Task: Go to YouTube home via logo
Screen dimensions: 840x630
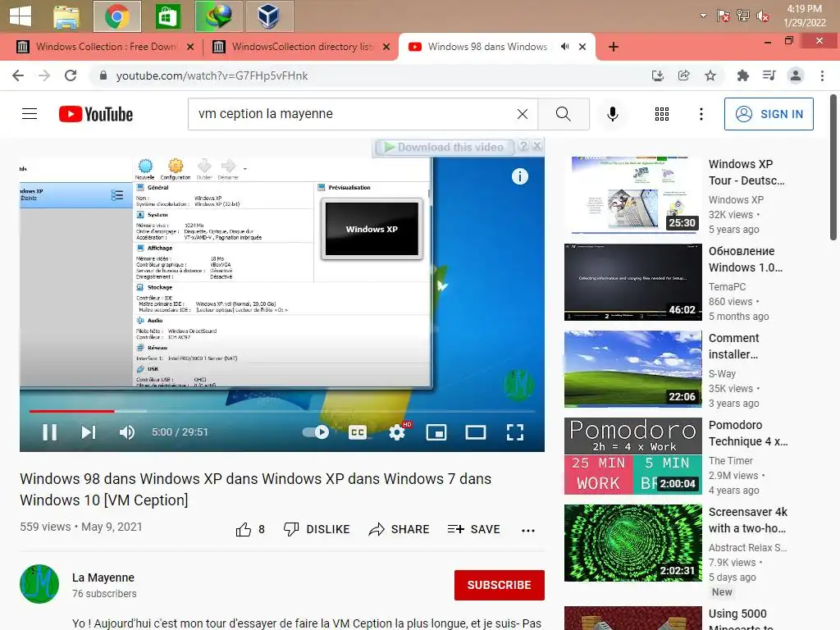Action: [96, 114]
